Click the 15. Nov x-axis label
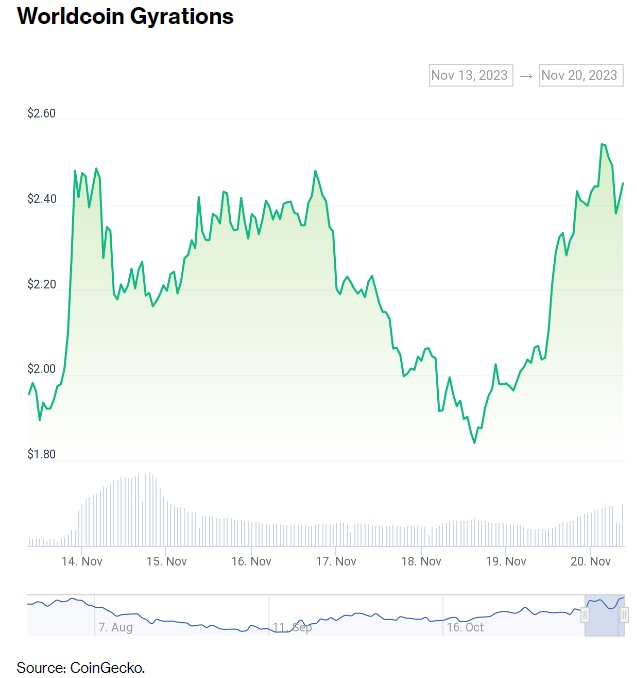The height and width of the screenshot is (678, 637). [167, 562]
